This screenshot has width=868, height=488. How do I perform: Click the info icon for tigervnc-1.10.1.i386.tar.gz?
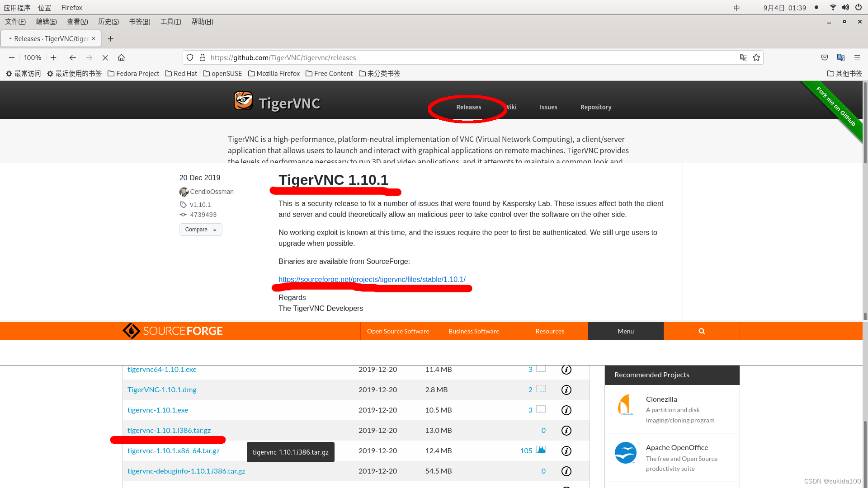566,430
